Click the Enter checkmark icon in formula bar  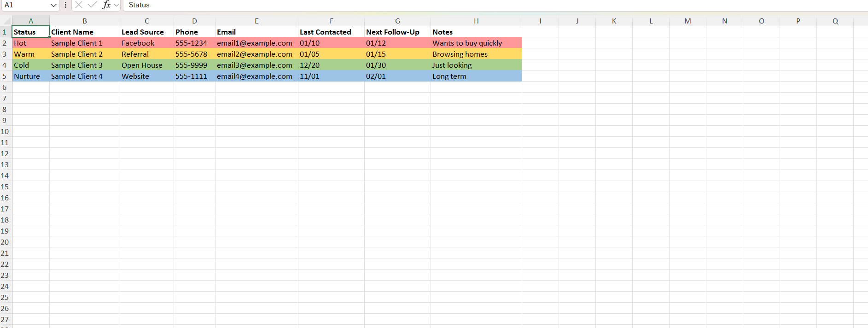coord(93,5)
